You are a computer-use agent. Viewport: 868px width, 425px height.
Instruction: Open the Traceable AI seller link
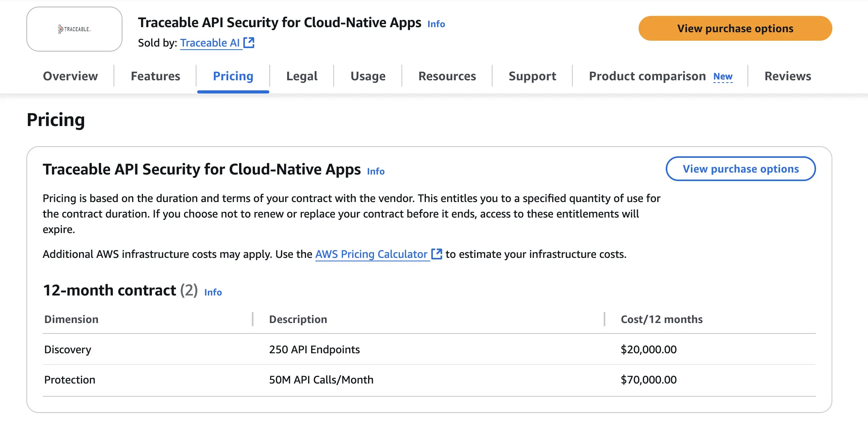coord(210,43)
